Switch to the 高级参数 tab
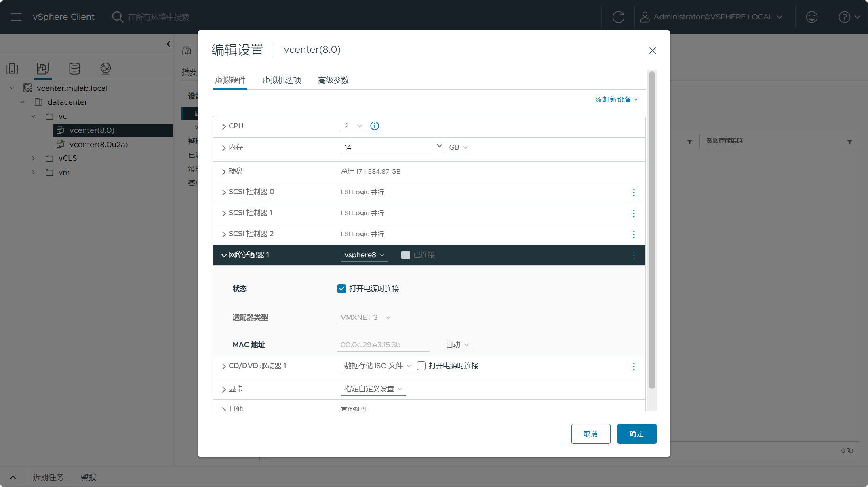The image size is (868, 487). point(333,80)
